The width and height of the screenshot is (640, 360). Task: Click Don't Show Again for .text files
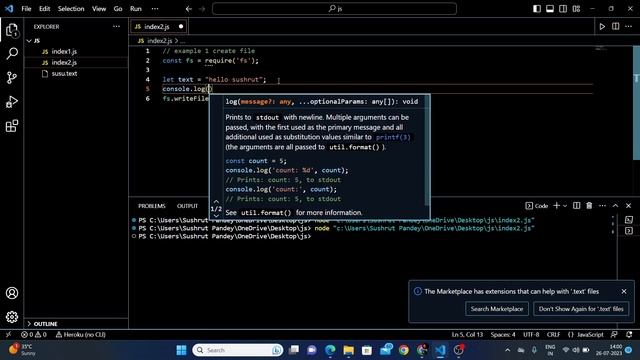pos(581,309)
